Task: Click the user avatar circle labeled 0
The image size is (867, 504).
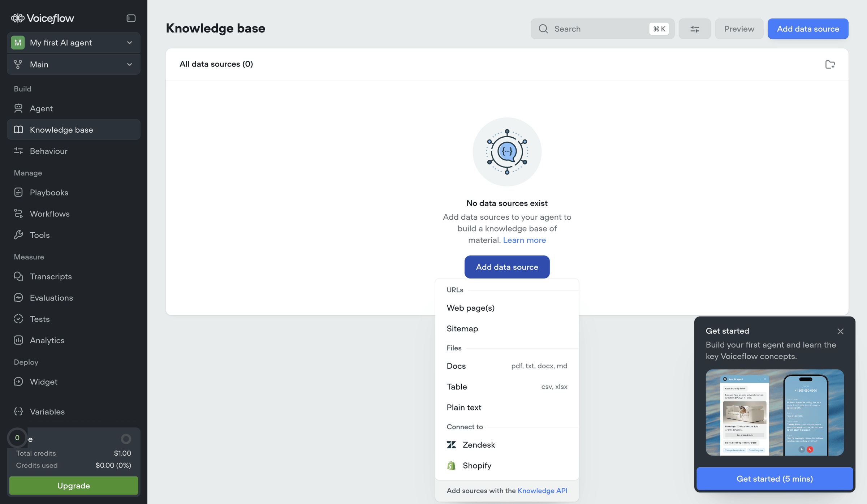Action: (x=17, y=438)
